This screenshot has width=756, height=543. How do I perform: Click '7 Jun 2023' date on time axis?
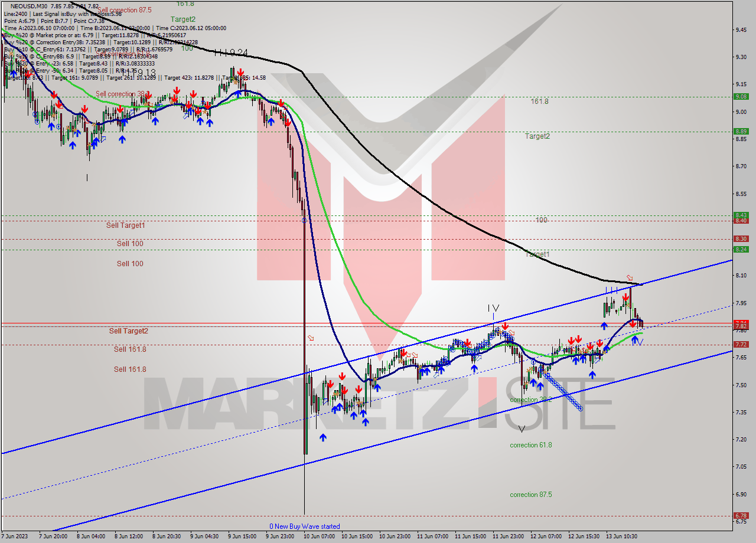[15, 537]
